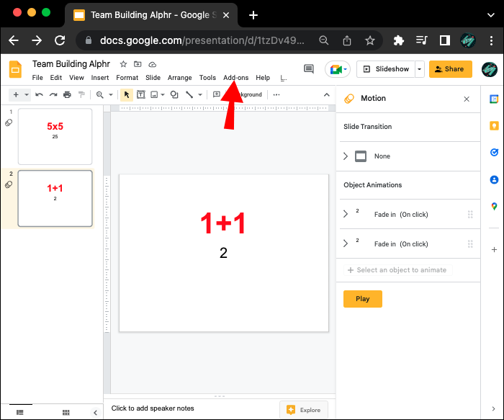Click Play to preview animations

coord(363,299)
